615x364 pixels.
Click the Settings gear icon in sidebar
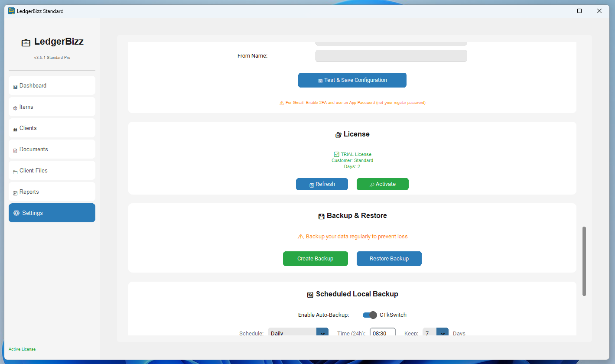[16, 213]
